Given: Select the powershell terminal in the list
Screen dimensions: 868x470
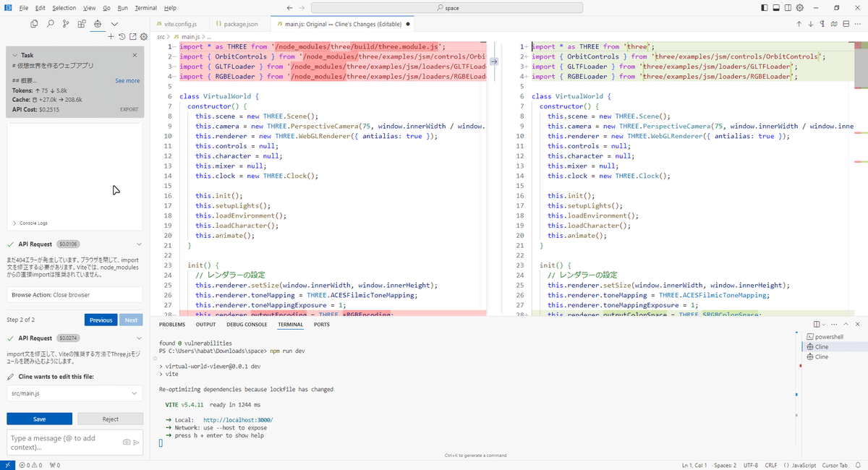Looking at the screenshot, I should click(x=829, y=337).
